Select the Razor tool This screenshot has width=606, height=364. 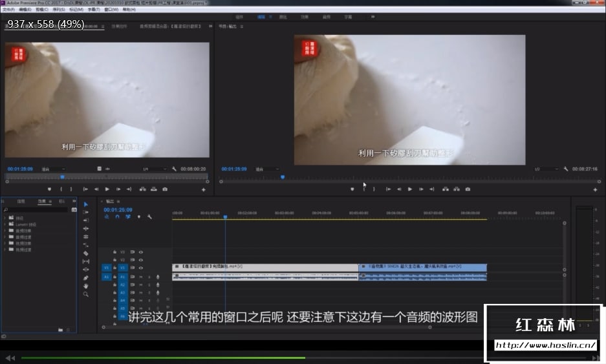[x=86, y=253]
